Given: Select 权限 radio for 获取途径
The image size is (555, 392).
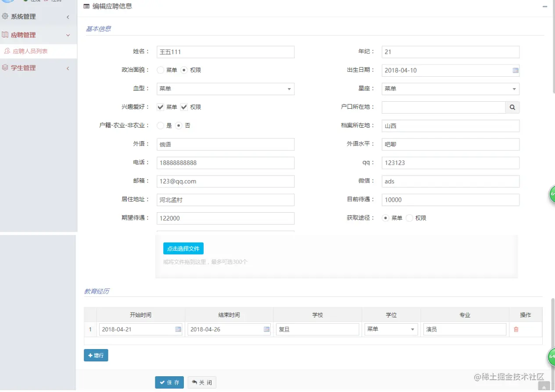Looking at the screenshot, I should point(409,218).
